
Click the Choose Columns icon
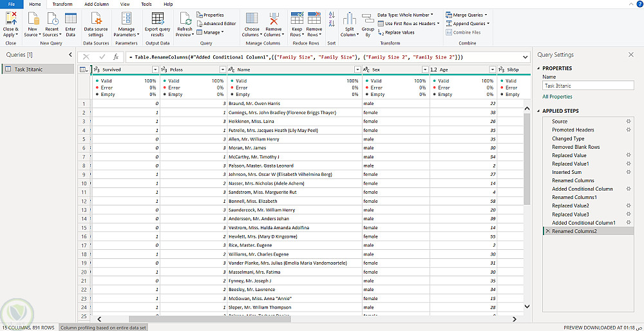click(252, 19)
